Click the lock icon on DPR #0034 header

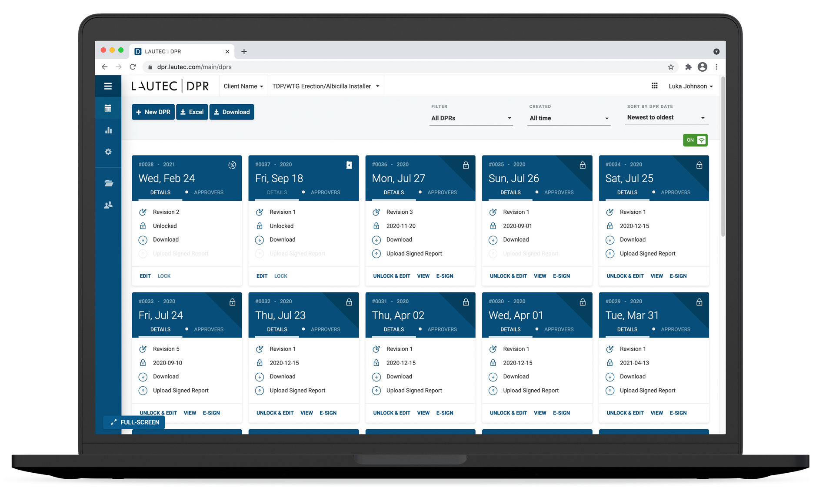point(699,165)
